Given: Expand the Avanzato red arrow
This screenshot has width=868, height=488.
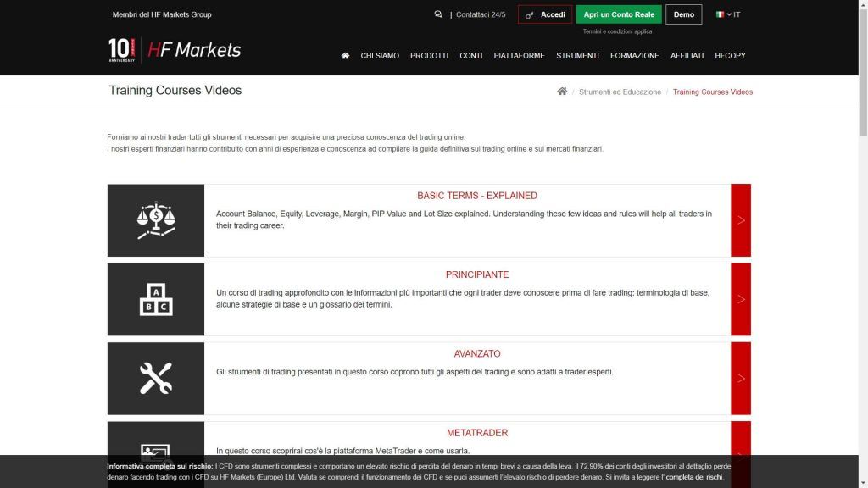Looking at the screenshot, I should (741, 379).
